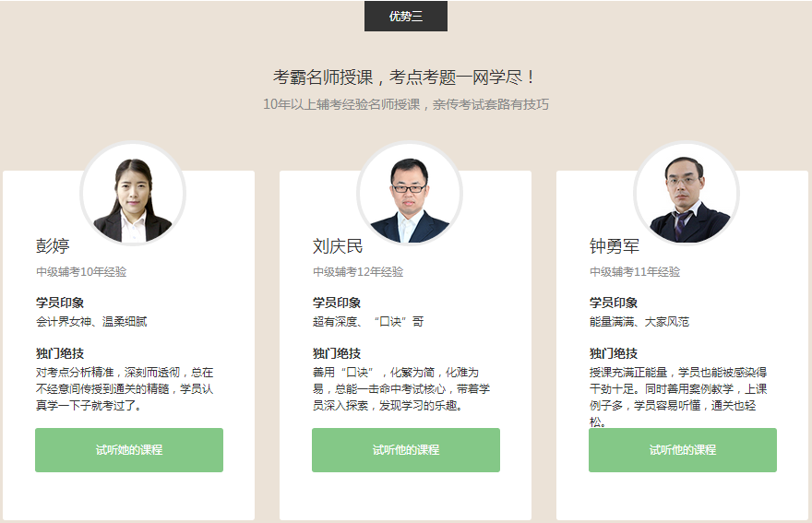Select teacher name 钟勇军

point(615,246)
